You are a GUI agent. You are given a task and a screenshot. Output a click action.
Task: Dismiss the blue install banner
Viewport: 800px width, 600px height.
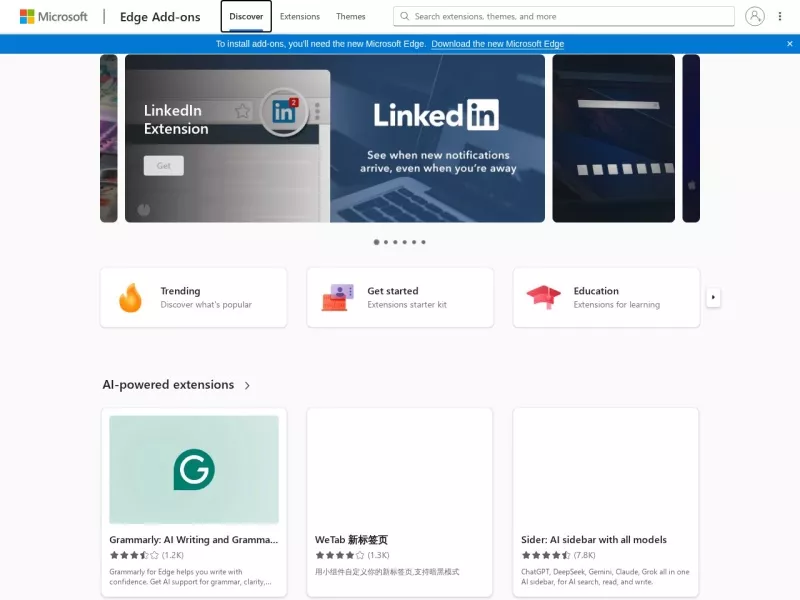789,44
